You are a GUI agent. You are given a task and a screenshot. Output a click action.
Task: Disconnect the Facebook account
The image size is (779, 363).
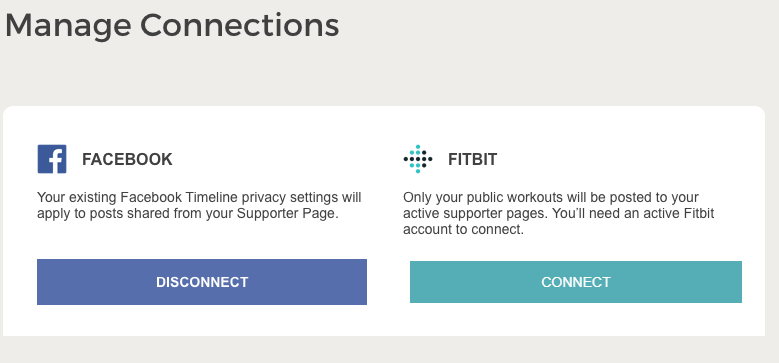coord(202,282)
